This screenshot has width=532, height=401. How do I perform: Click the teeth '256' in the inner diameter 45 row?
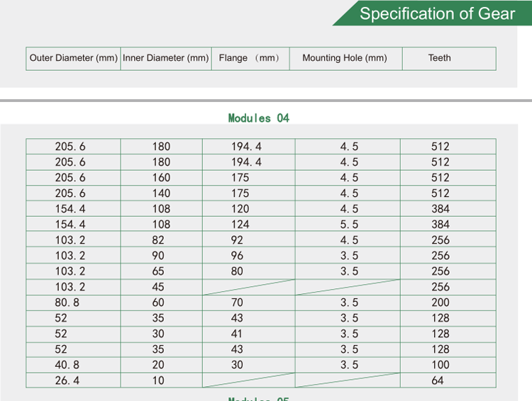click(x=448, y=287)
